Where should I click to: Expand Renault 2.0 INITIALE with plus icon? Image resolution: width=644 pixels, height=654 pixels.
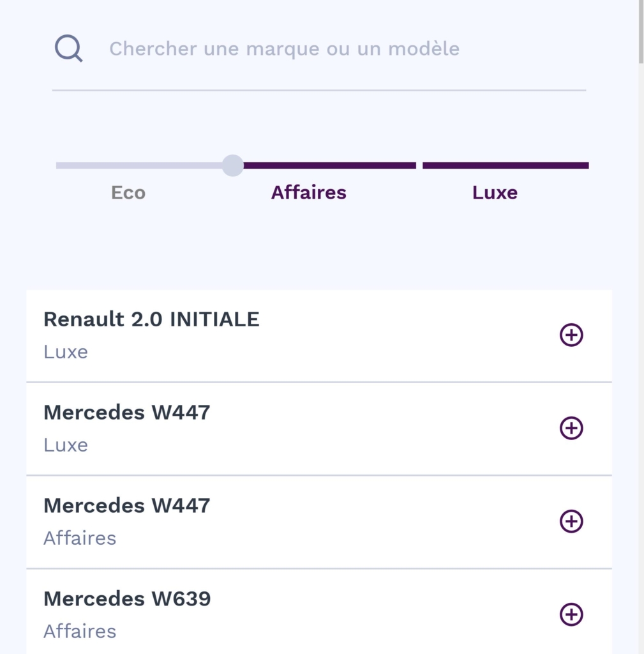[x=571, y=335]
